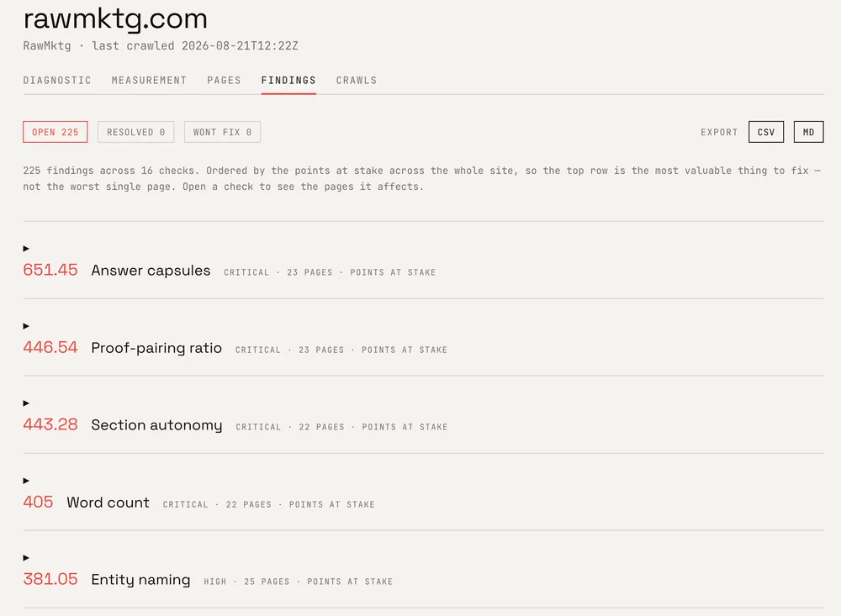The image size is (841, 616).
Task: Switch to the Diagnostic tab
Action: [x=57, y=81]
